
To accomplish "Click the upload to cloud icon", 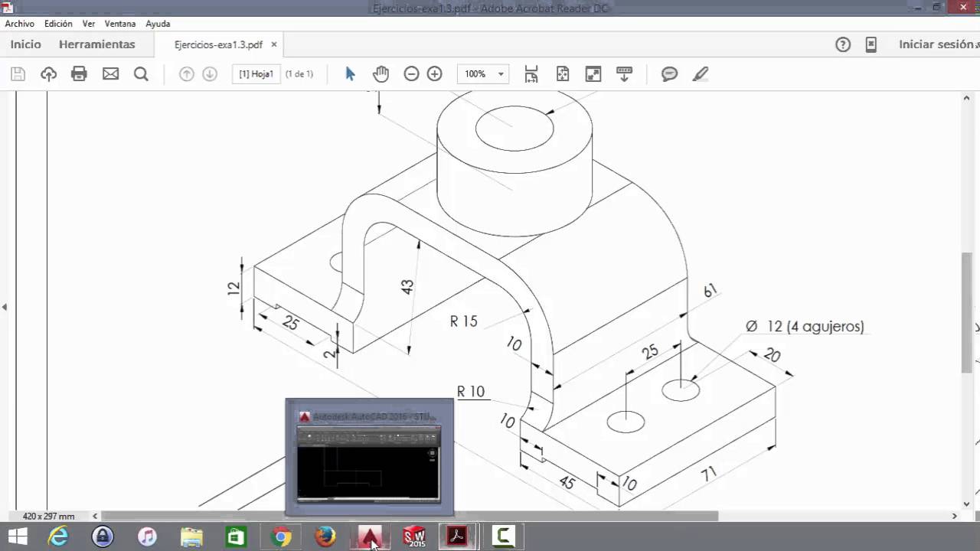I will point(49,74).
